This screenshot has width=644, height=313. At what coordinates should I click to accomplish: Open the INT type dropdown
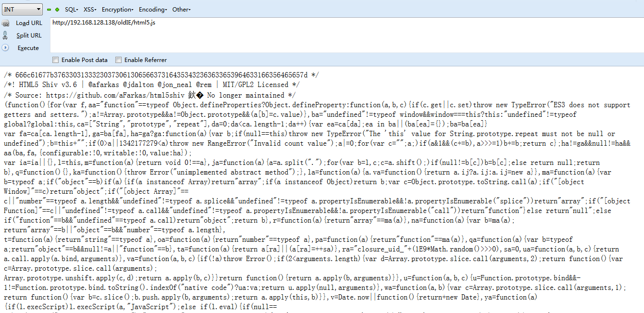coord(22,9)
